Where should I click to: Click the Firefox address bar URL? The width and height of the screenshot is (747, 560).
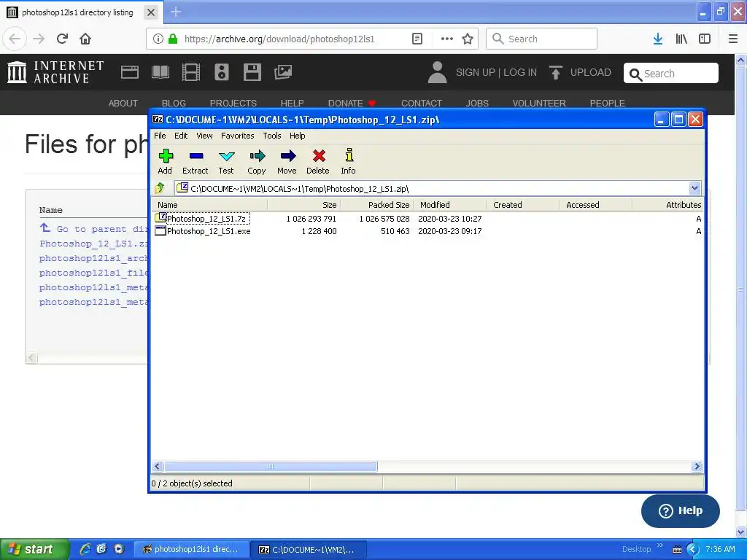tap(279, 39)
